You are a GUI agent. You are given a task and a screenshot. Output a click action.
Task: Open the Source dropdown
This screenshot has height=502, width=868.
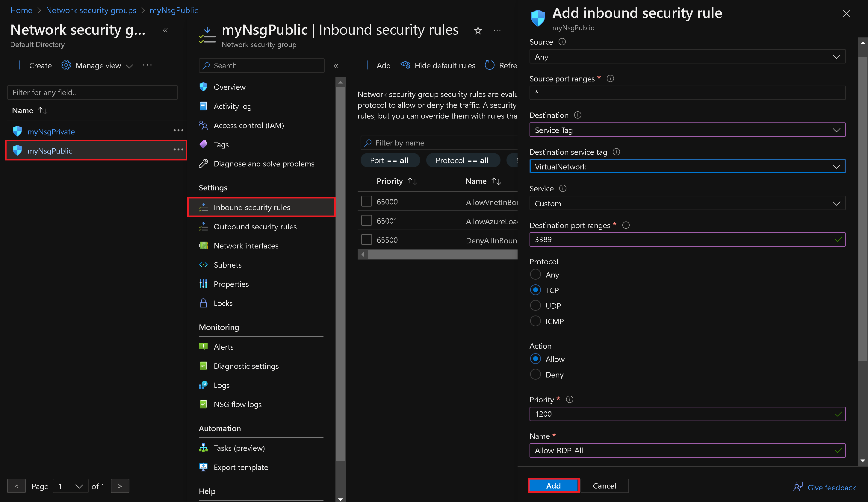[687, 57]
